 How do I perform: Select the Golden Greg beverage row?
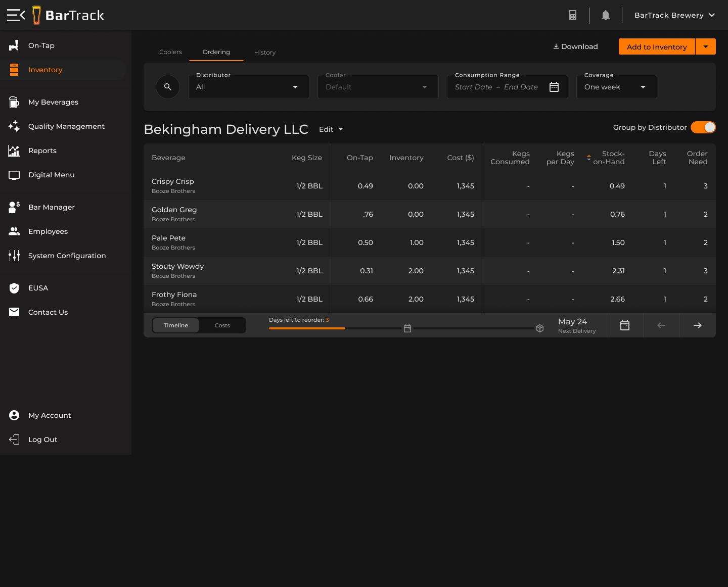(430, 214)
